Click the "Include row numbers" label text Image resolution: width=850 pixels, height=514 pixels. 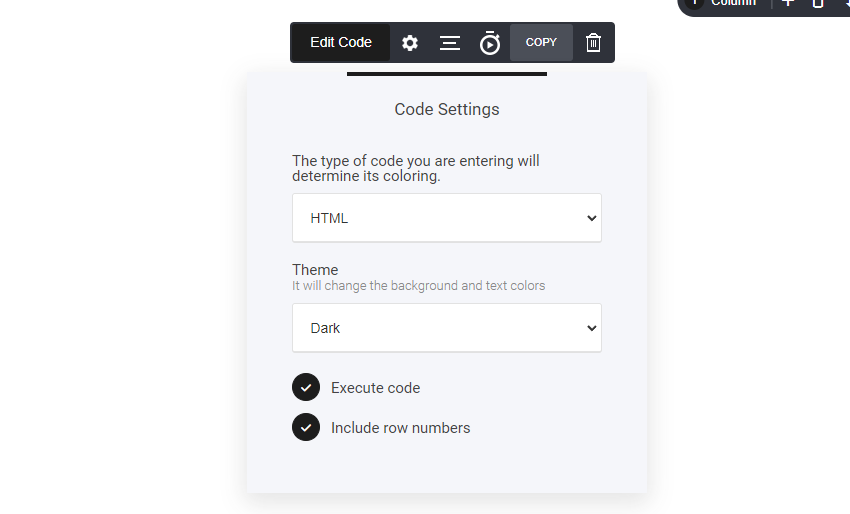click(x=400, y=428)
